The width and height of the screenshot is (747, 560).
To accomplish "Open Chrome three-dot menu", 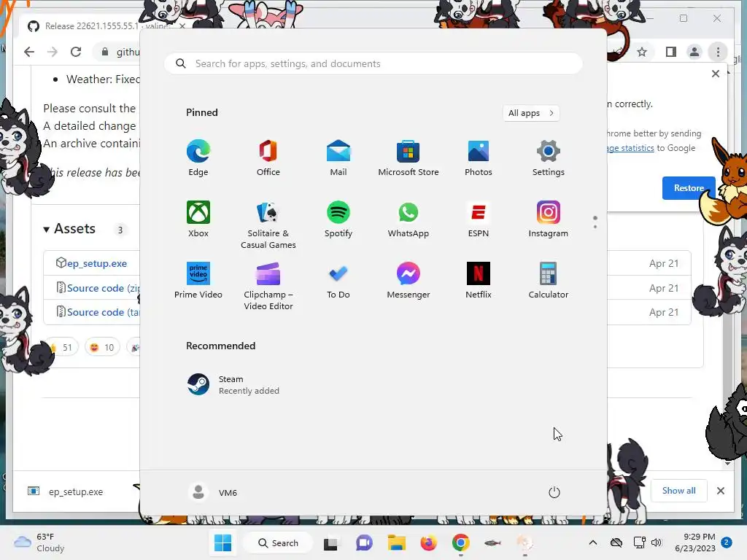I will 718,52.
